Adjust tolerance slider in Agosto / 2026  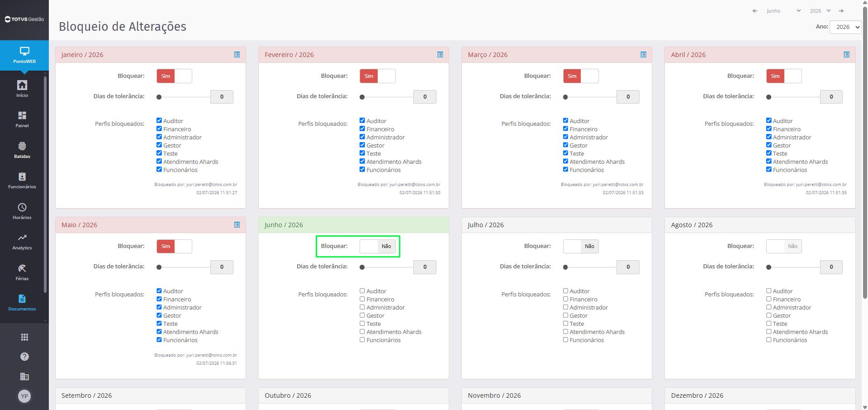(x=793, y=267)
